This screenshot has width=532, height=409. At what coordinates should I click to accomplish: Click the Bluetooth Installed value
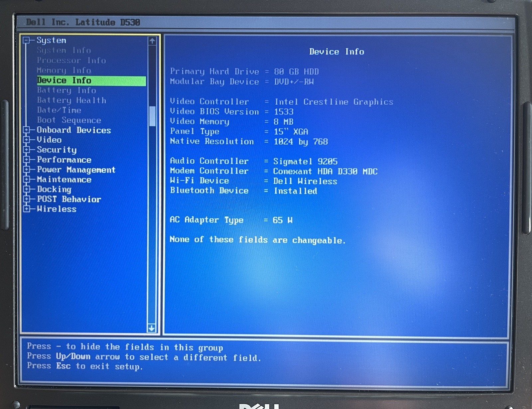click(x=295, y=191)
